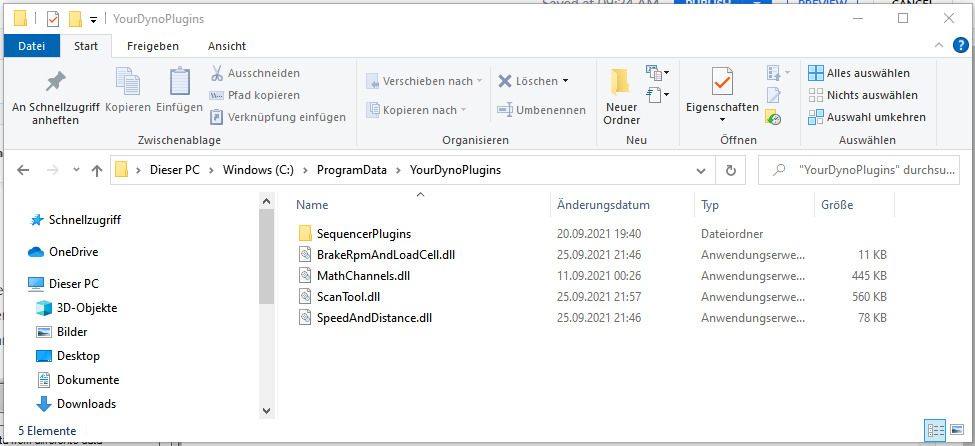This screenshot has width=975, height=446.
Task: Open Dokumente in navigation pane
Action: 78,379
